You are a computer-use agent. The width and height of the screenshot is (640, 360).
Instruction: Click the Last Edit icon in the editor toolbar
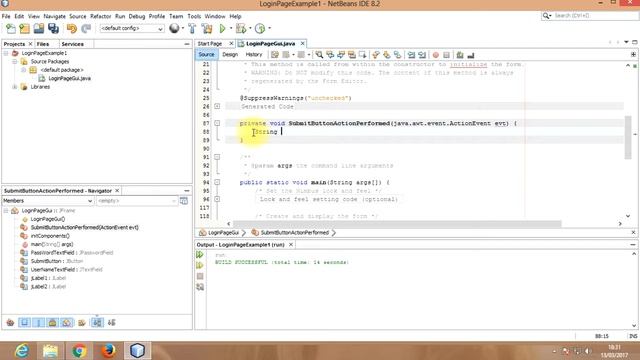pyautogui.click(x=275, y=55)
